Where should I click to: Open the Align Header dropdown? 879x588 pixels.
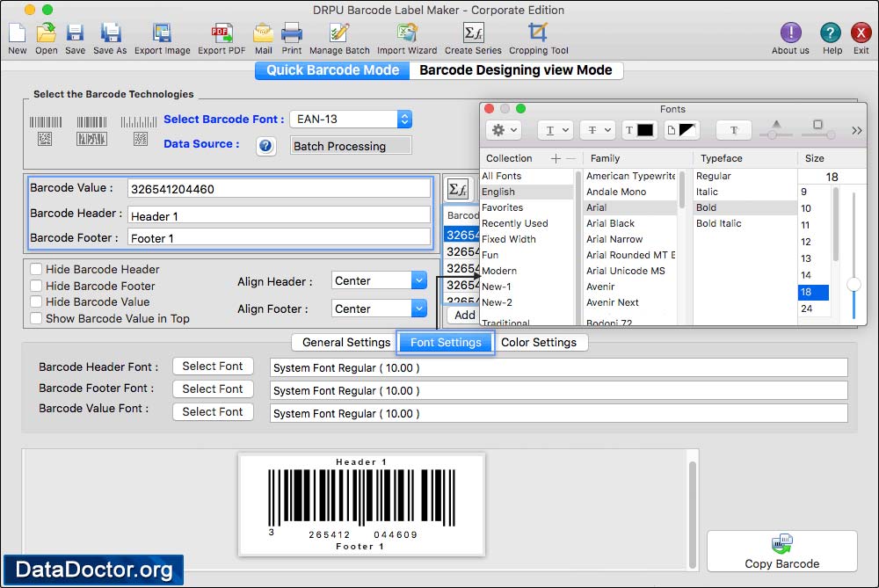380,280
